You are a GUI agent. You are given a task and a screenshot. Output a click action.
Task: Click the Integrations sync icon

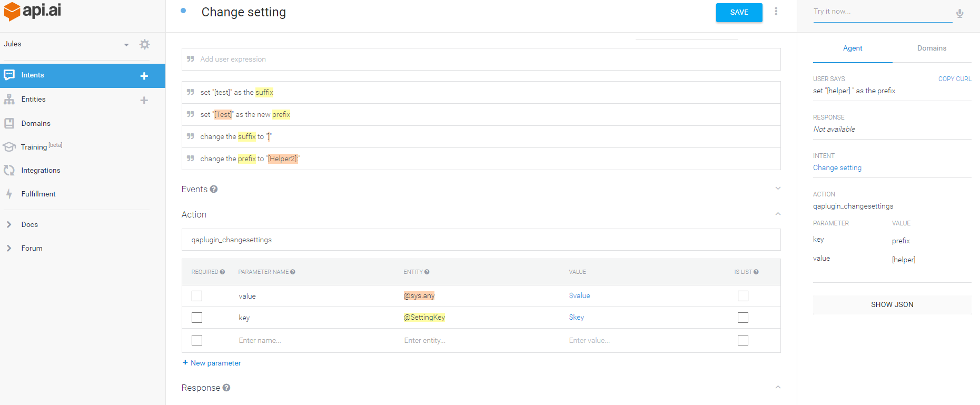click(x=9, y=170)
